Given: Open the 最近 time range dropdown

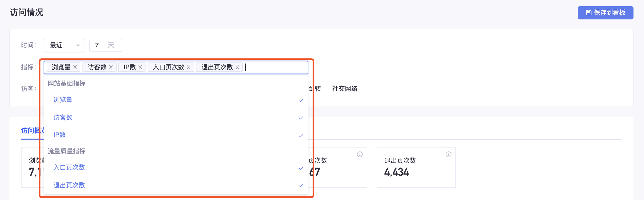Looking at the screenshot, I should pos(64,45).
